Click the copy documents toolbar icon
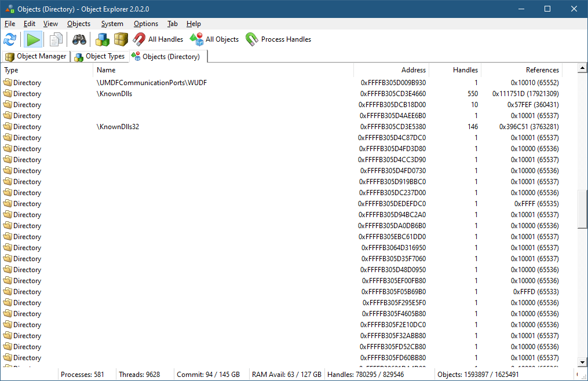The height and width of the screenshot is (381, 588). pos(56,39)
